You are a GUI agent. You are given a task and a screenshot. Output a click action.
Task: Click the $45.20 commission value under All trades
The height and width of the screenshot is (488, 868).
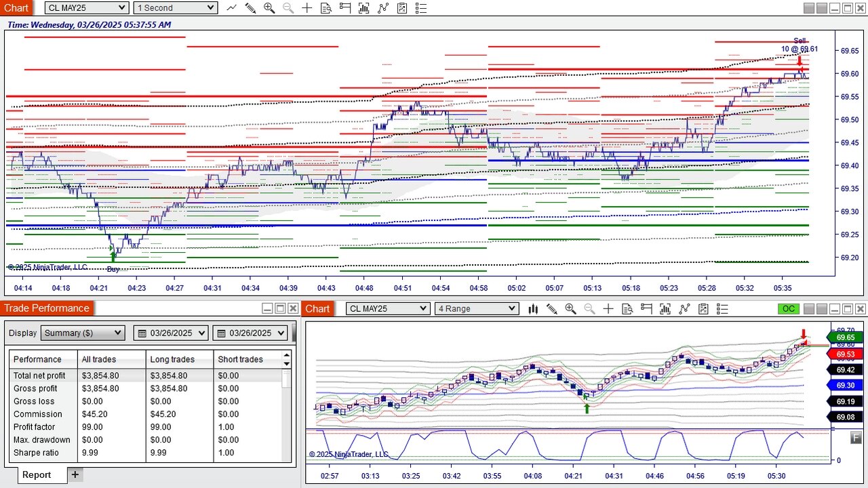click(x=95, y=414)
